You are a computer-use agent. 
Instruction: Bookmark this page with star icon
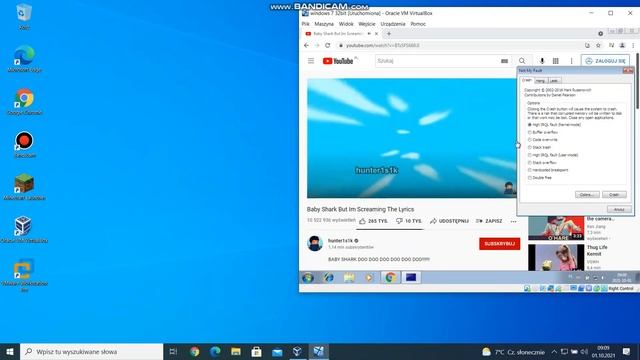click(598, 45)
